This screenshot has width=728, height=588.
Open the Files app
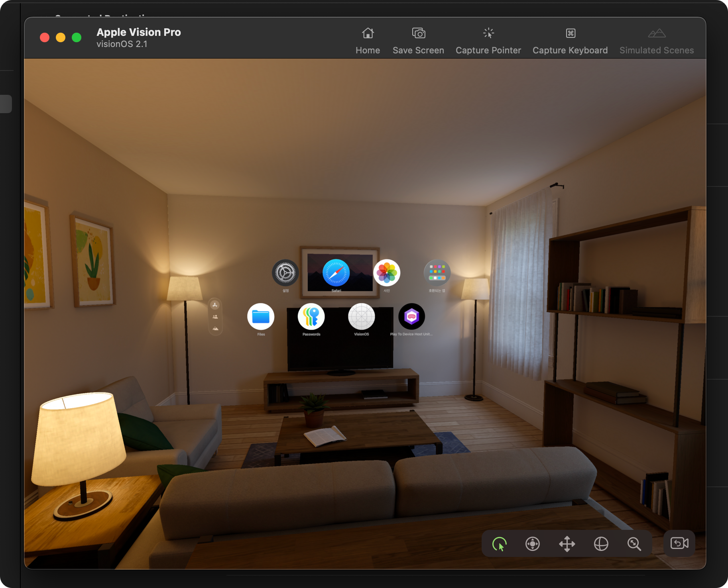tap(261, 317)
